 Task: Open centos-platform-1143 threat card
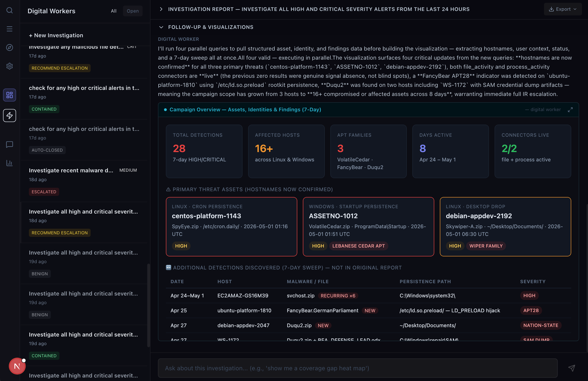click(x=231, y=226)
